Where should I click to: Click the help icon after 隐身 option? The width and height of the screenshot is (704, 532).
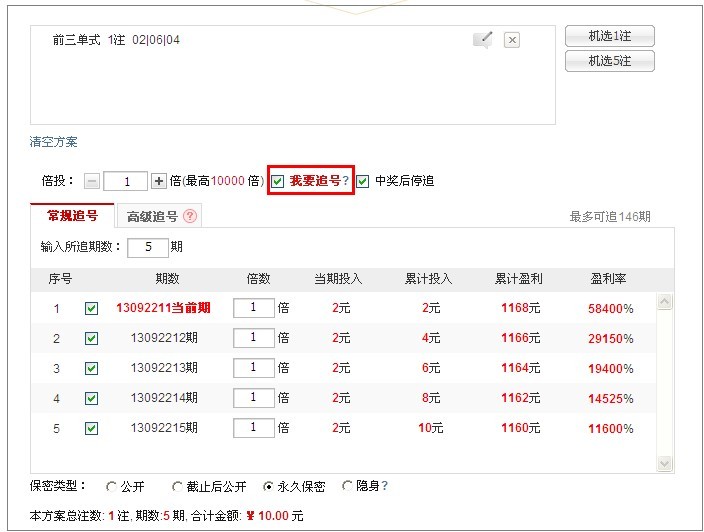(385, 486)
